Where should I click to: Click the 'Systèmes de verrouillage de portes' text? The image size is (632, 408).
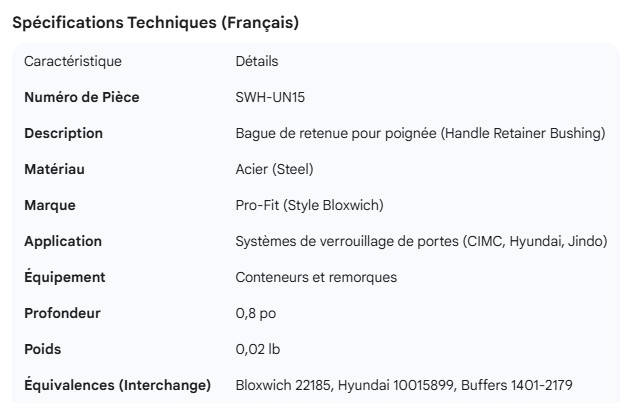(x=343, y=241)
